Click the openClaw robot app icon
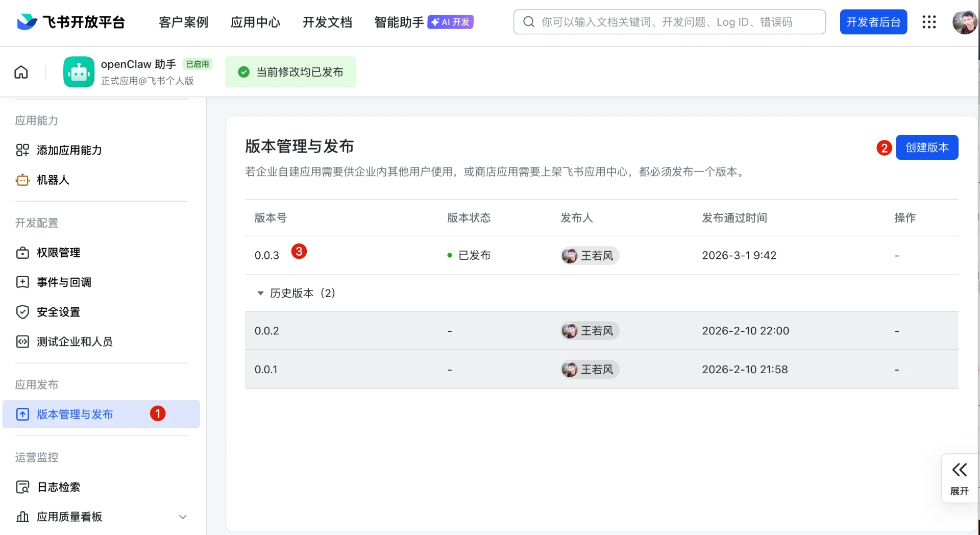 coord(79,72)
